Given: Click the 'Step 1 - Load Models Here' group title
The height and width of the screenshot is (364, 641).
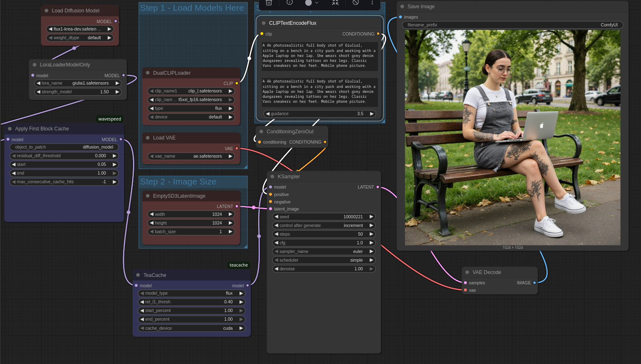Looking at the screenshot, I should 192,8.
